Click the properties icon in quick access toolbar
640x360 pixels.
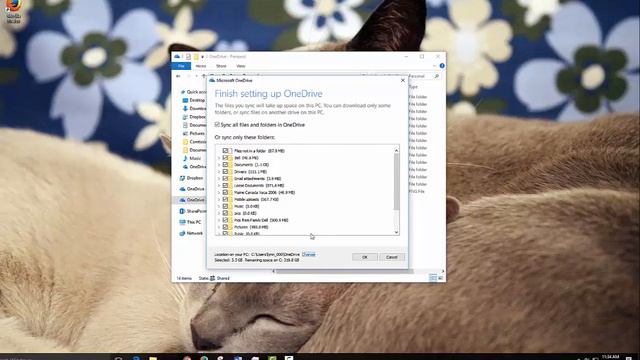click(x=188, y=56)
